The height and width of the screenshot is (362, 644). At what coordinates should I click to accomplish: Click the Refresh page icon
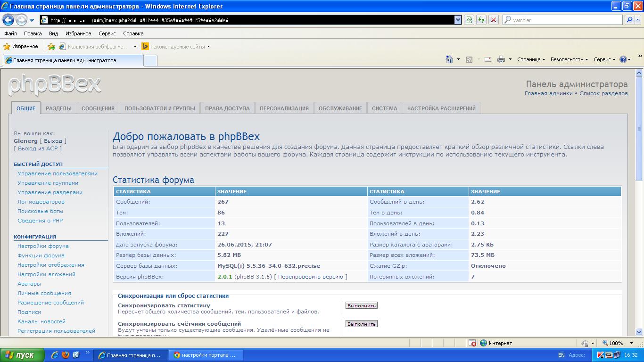tap(481, 20)
